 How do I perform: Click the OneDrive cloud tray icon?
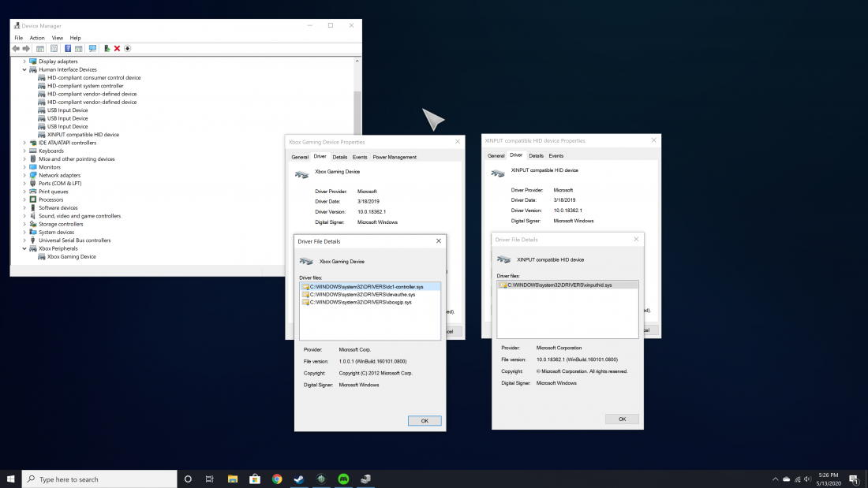click(786, 479)
